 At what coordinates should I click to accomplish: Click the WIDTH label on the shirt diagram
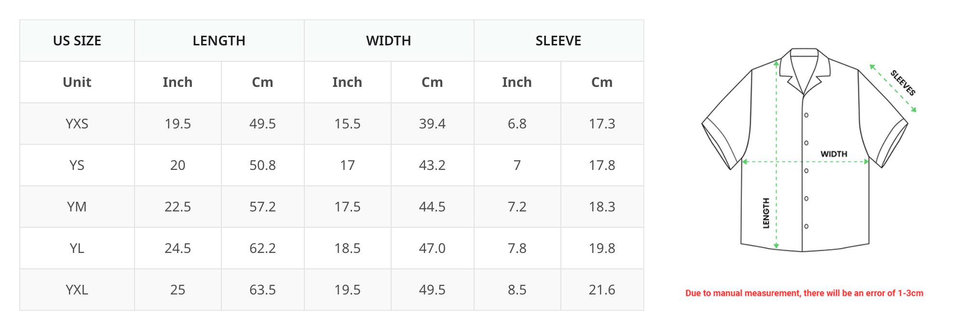[834, 154]
